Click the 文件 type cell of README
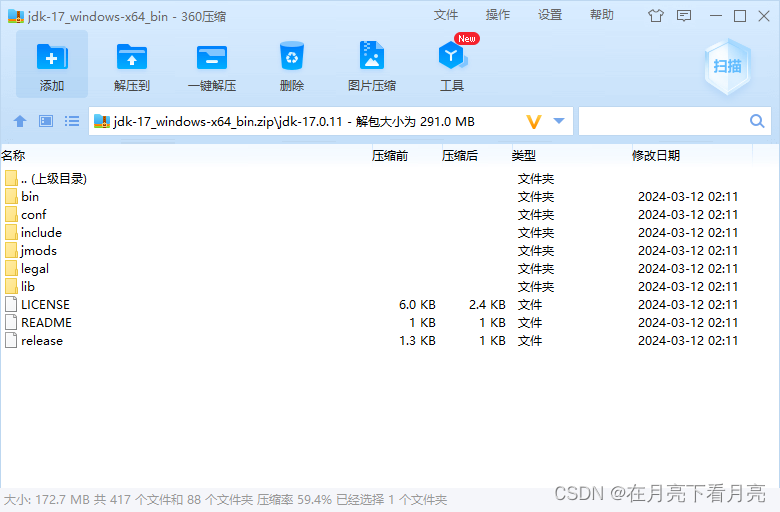 [530, 322]
